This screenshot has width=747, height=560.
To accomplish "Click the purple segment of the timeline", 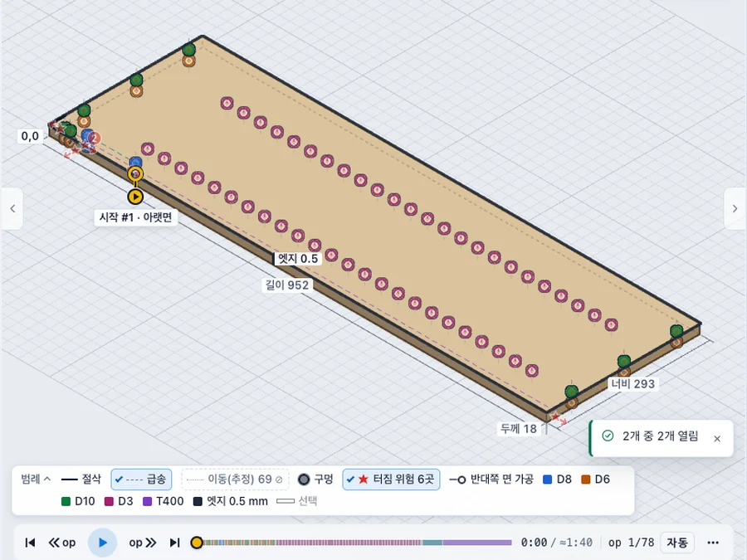I will coord(477,543).
